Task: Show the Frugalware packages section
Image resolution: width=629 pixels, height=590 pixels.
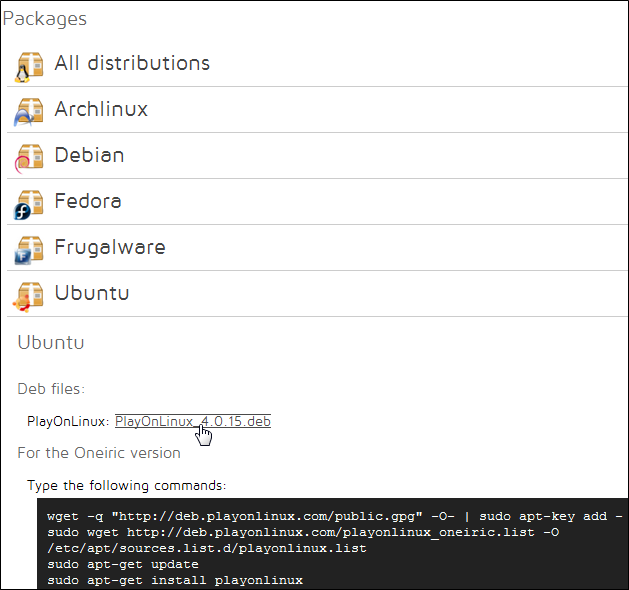Action: (x=110, y=247)
